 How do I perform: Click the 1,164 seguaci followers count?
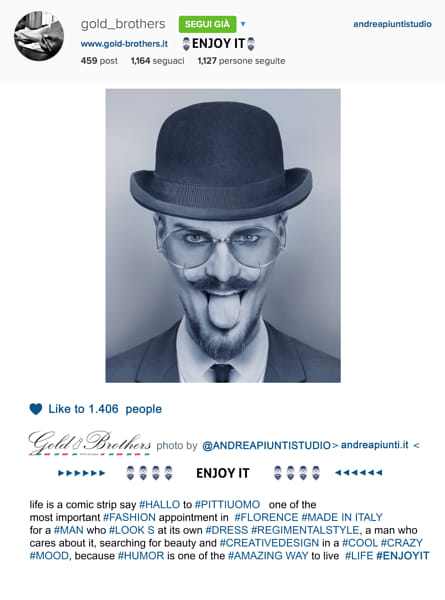pos(158,61)
